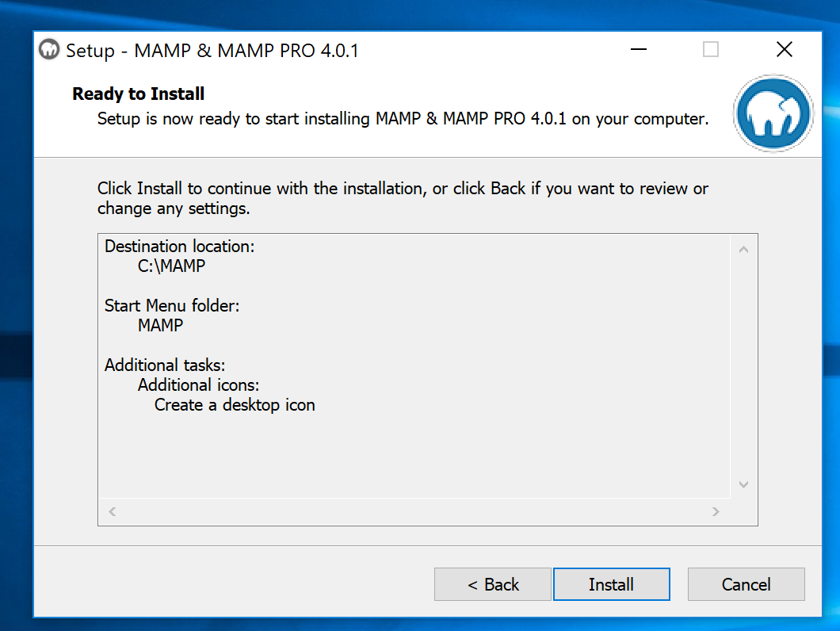Image resolution: width=840 pixels, height=631 pixels.
Task: Click the summary box scroll up arrow
Action: [743, 250]
